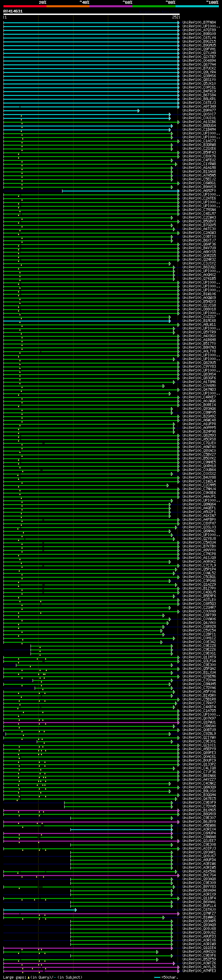Click the UniRef100_Q5JK10 hit
The width and height of the screenshot is (222, 980).
[x=199, y=83]
